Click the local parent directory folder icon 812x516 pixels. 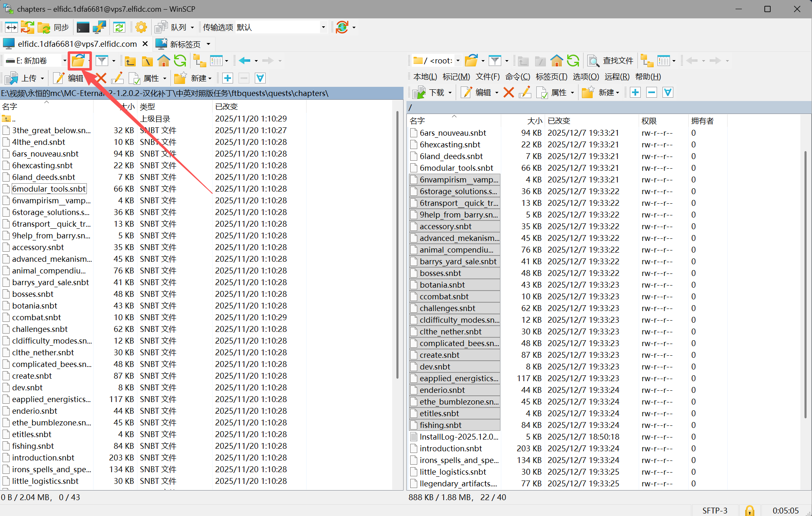pyautogui.click(x=130, y=61)
